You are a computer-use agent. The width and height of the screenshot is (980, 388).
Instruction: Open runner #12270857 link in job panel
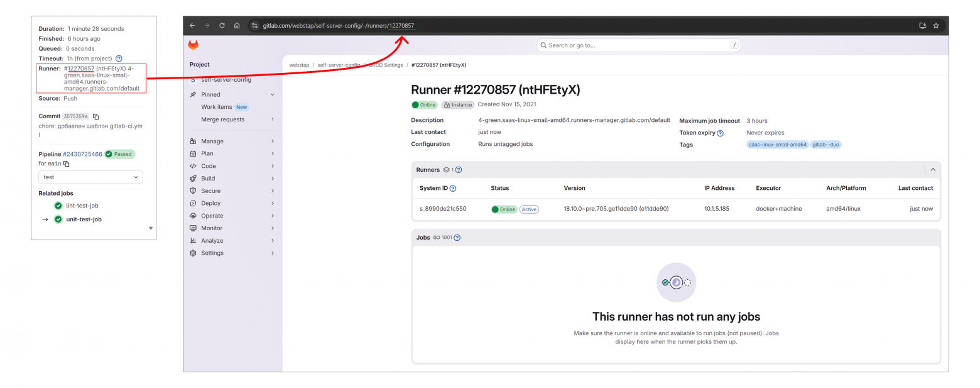[x=79, y=69]
